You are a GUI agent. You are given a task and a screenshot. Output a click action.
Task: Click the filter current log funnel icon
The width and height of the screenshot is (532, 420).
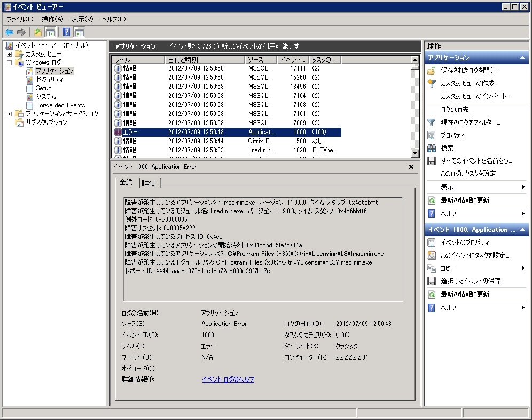[432, 122]
